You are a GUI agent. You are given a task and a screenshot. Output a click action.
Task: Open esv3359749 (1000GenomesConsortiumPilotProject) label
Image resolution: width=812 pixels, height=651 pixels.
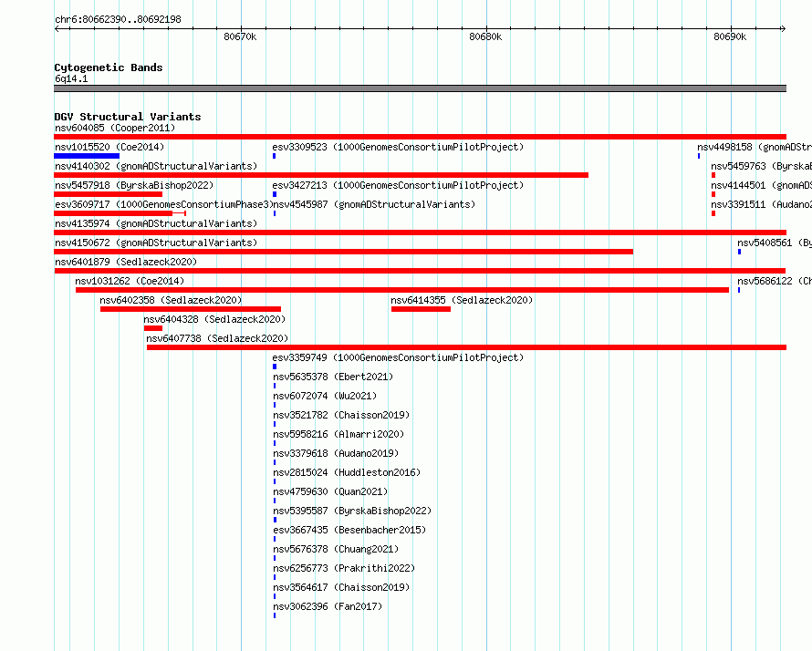pos(398,357)
